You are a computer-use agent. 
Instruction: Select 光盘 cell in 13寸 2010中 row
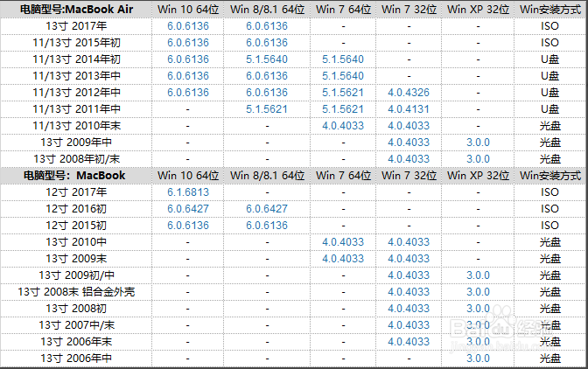pyautogui.click(x=549, y=242)
